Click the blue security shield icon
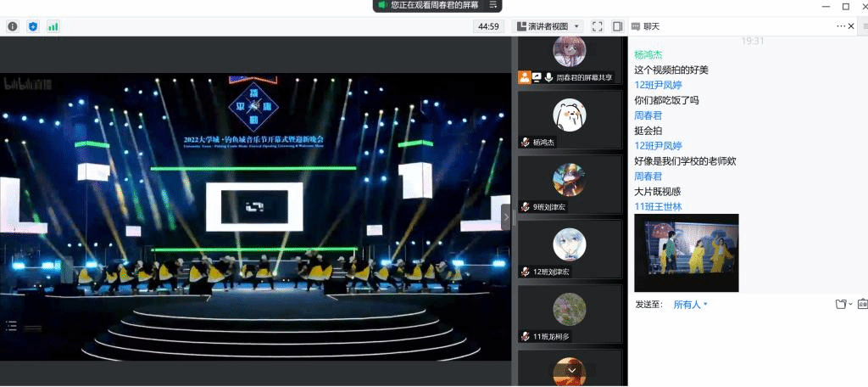Viewport: 868px width, 387px height. click(33, 26)
